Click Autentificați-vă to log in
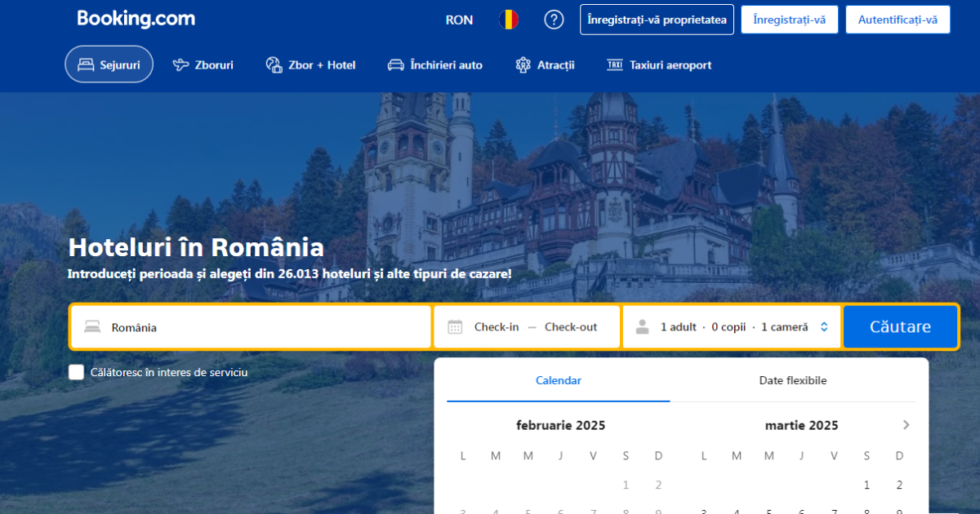 tap(898, 20)
